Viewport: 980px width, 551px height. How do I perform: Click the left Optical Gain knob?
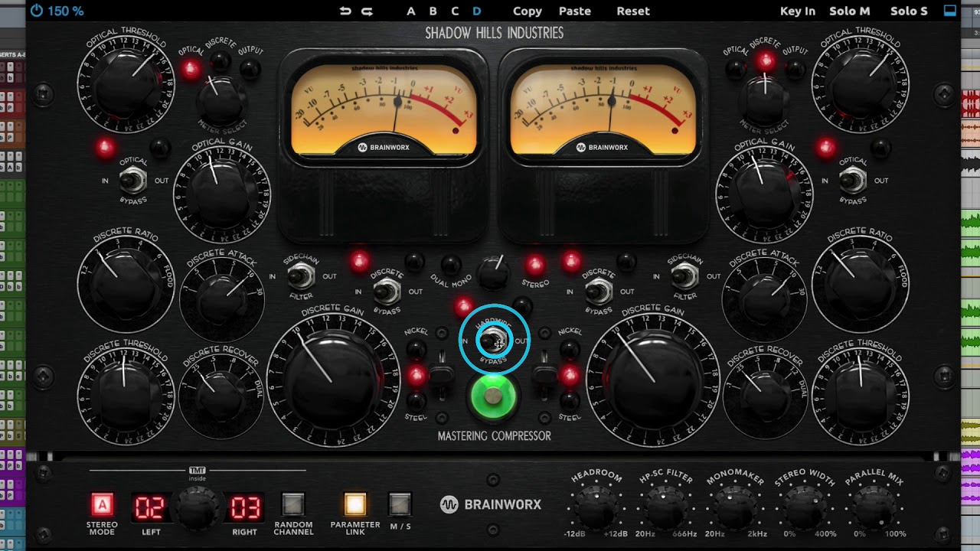pos(222,196)
